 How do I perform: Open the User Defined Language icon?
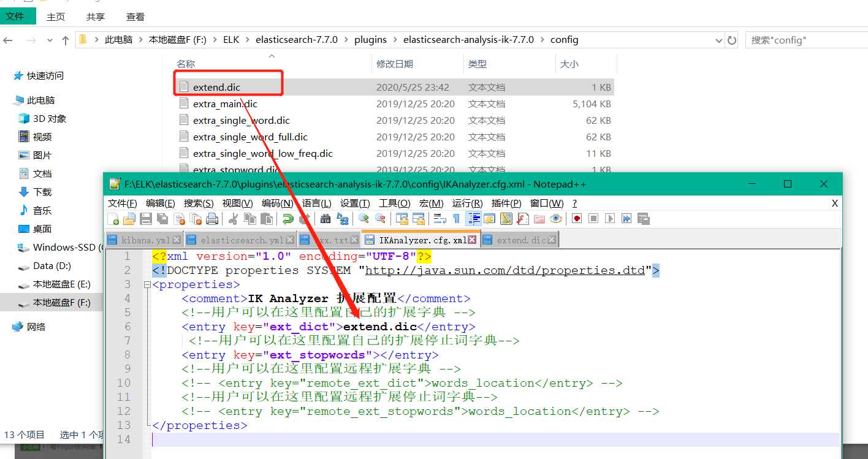(x=490, y=219)
